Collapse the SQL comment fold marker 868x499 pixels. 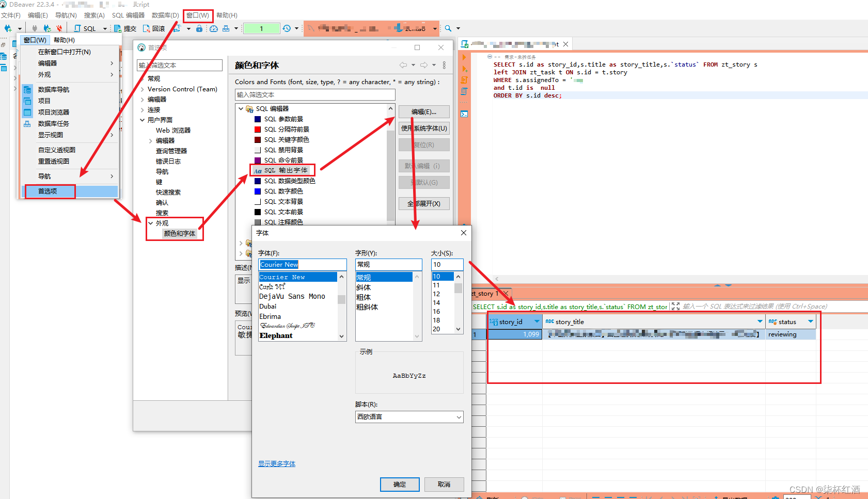(489, 57)
